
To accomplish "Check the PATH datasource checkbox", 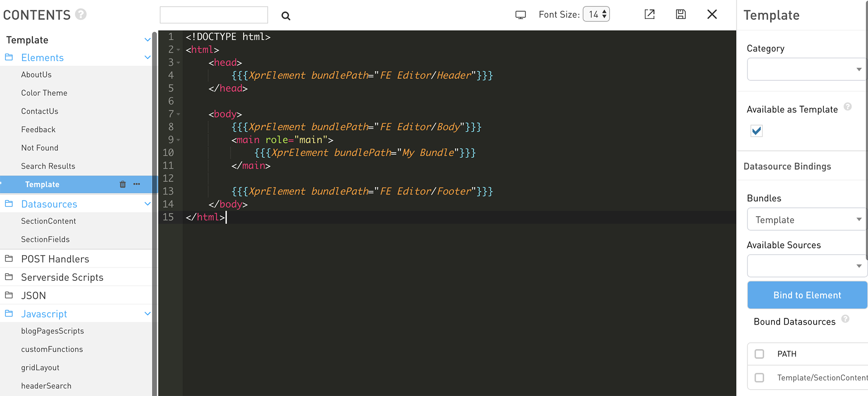I will point(759,354).
